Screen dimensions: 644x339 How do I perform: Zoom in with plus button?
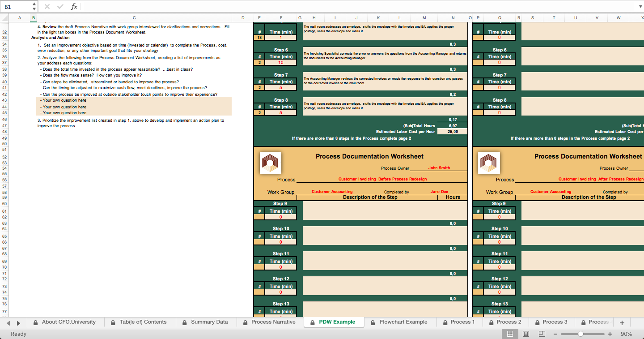pos(610,334)
